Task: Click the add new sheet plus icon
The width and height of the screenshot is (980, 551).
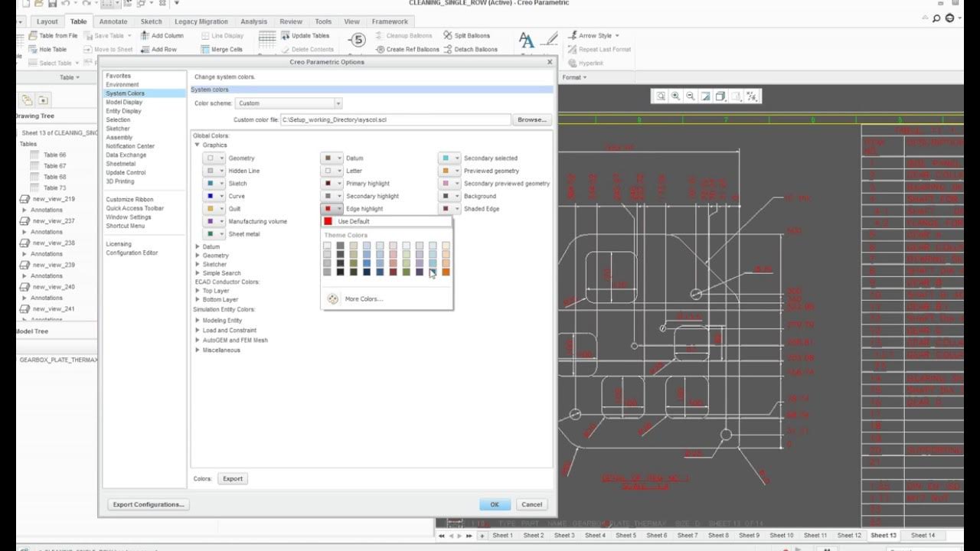Action: [482, 536]
